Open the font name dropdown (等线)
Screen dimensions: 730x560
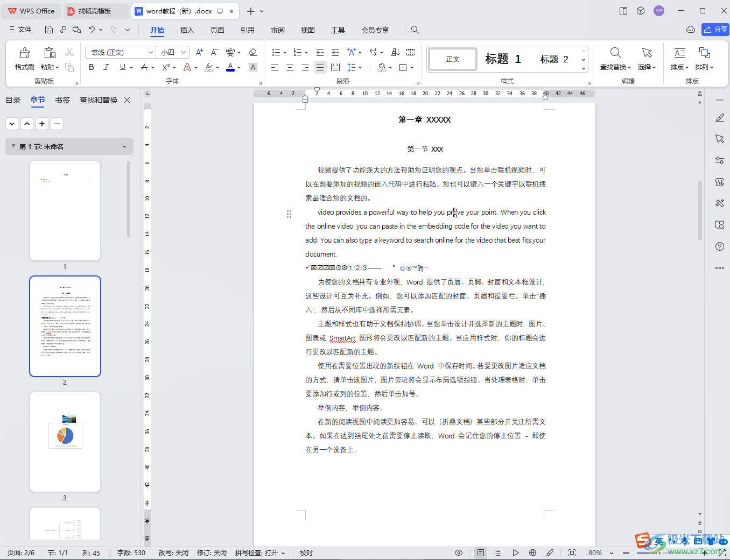[x=151, y=52]
